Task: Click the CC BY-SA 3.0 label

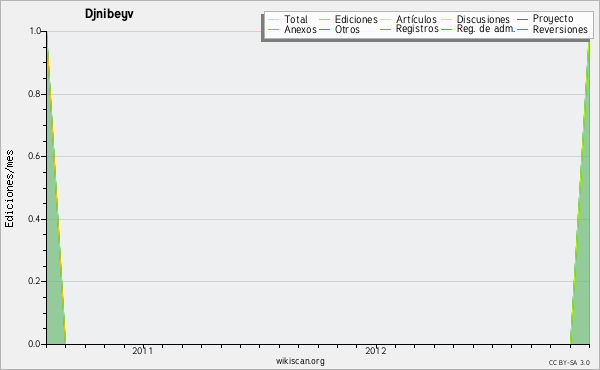Action: click(x=569, y=362)
